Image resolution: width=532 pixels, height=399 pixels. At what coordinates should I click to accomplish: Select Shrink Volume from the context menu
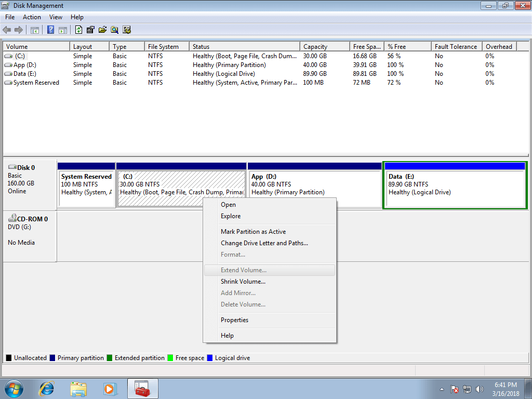(x=243, y=281)
